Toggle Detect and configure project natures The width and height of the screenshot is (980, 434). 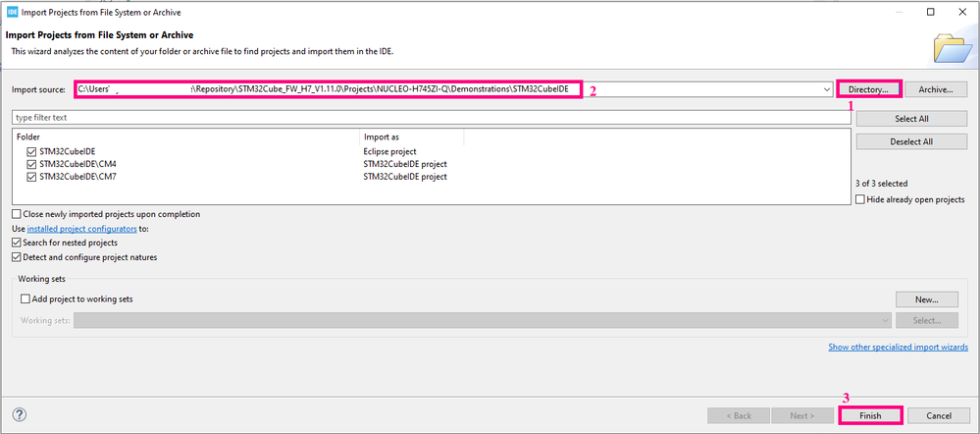[x=17, y=257]
